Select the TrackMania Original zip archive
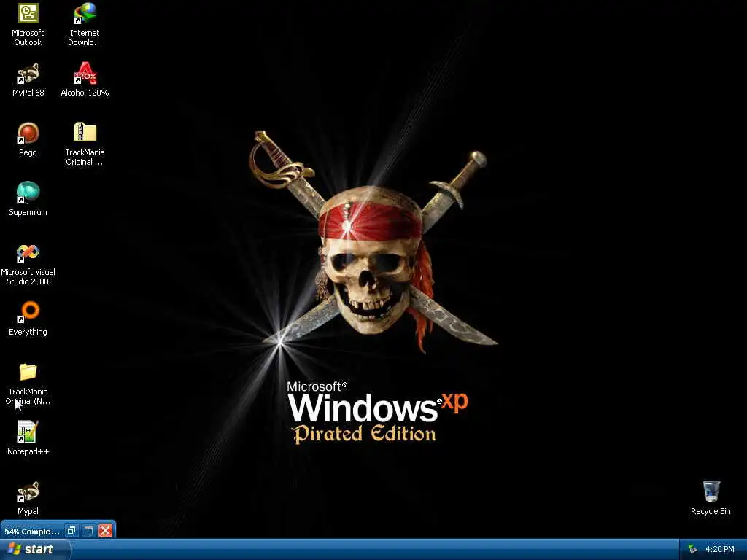The image size is (747, 560). [x=85, y=133]
